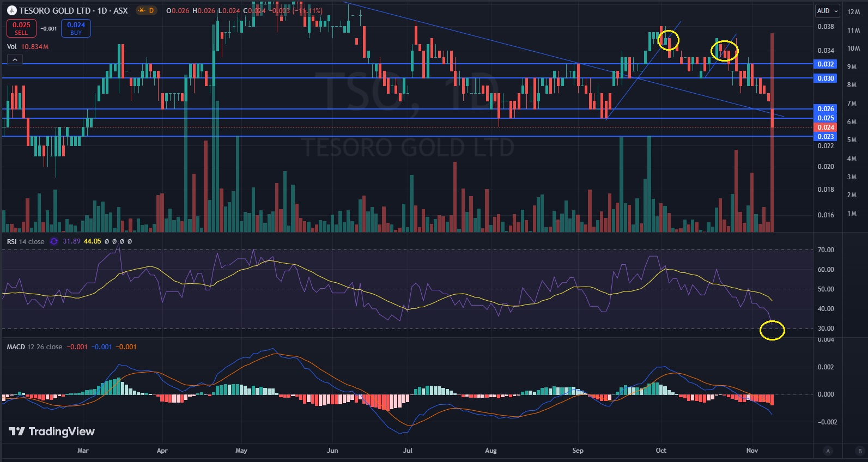
Task: Click the Jun label on time axis
Action: coord(332,451)
